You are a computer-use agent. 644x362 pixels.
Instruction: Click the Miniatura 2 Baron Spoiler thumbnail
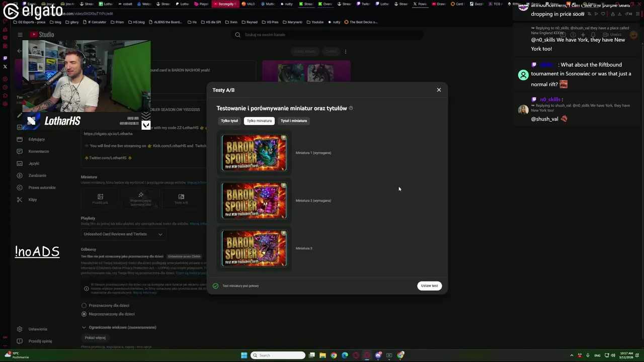(x=254, y=201)
